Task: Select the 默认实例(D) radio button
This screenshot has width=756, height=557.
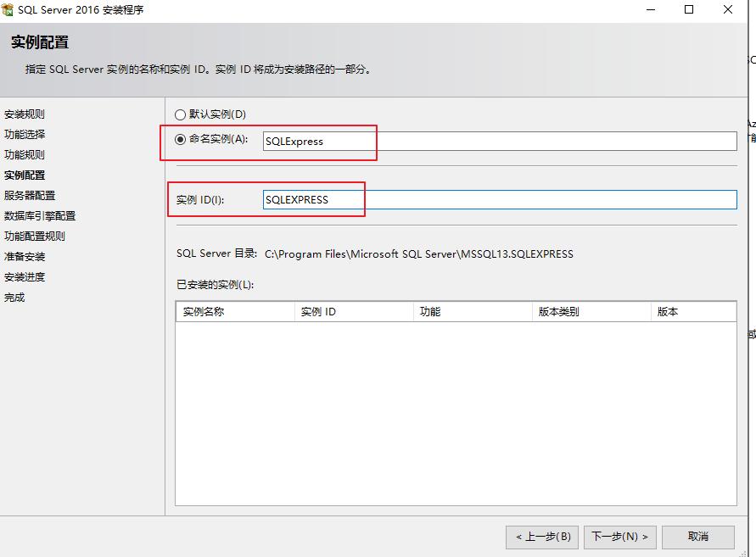Action: coord(179,114)
